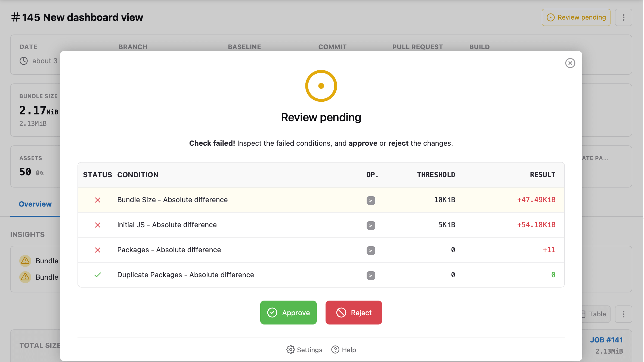644x362 pixels.
Task: Click the +54.18KiB result value
Action: click(x=536, y=225)
